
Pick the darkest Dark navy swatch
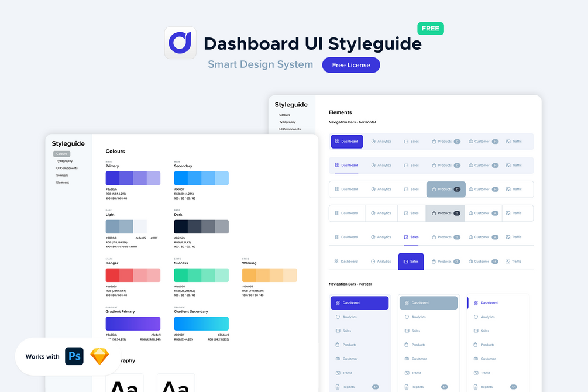181,226
